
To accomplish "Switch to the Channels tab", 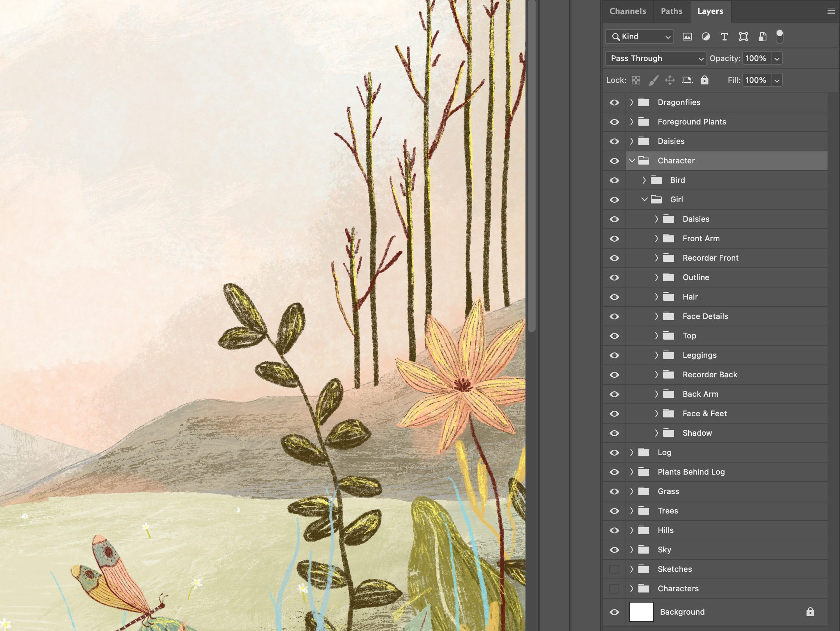I will 627,11.
